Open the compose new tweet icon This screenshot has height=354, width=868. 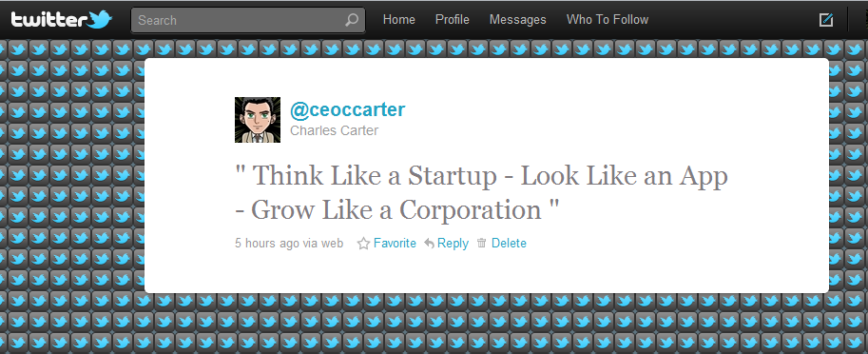click(826, 20)
